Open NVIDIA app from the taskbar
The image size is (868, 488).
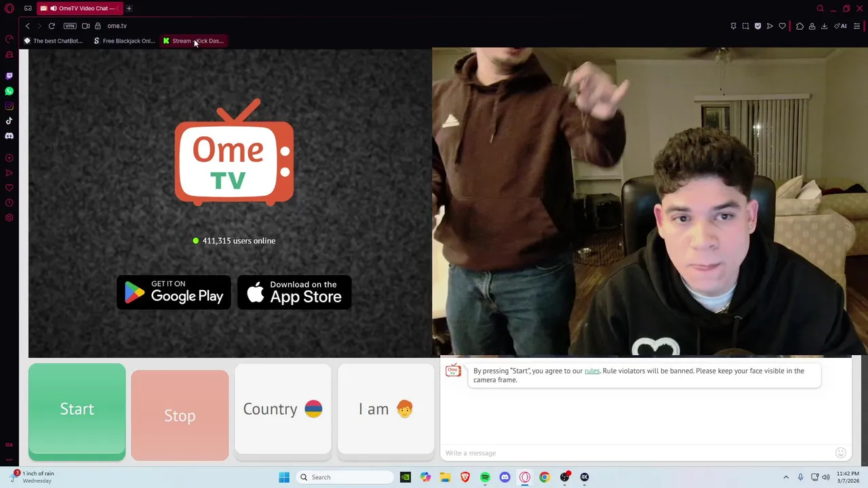point(406,477)
